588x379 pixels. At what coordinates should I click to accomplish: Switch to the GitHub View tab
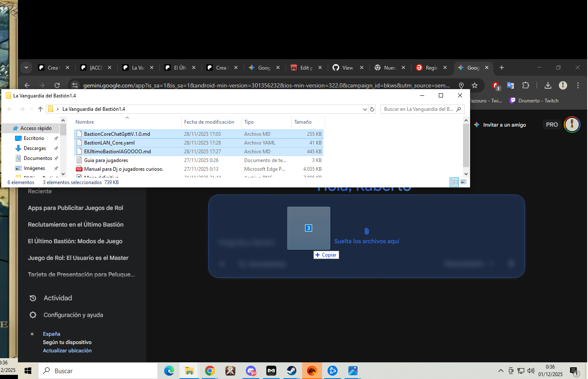point(348,67)
